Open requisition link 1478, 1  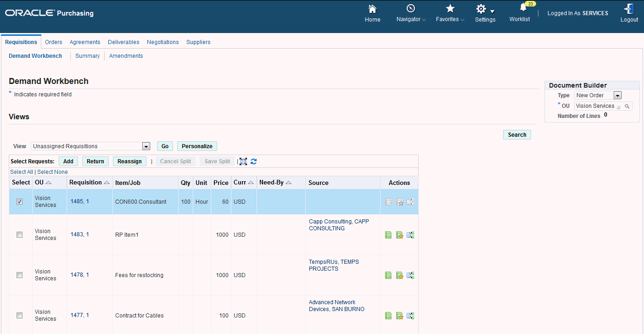point(79,275)
